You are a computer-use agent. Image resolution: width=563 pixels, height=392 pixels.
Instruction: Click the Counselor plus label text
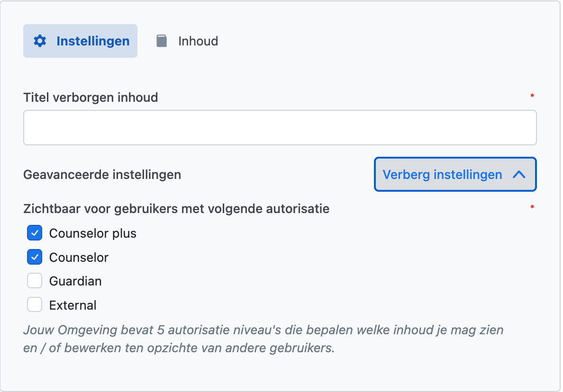pyautogui.click(x=93, y=233)
